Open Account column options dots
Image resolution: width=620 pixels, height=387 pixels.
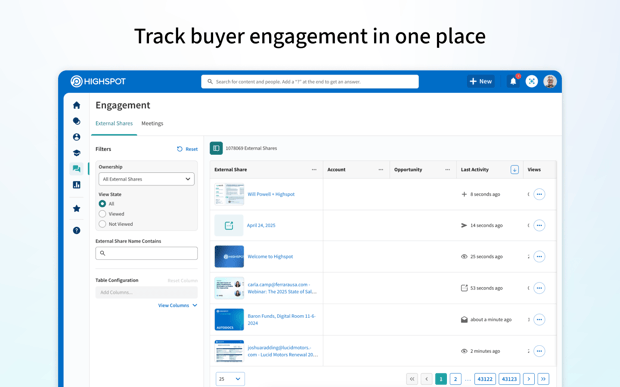click(x=381, y=170)
